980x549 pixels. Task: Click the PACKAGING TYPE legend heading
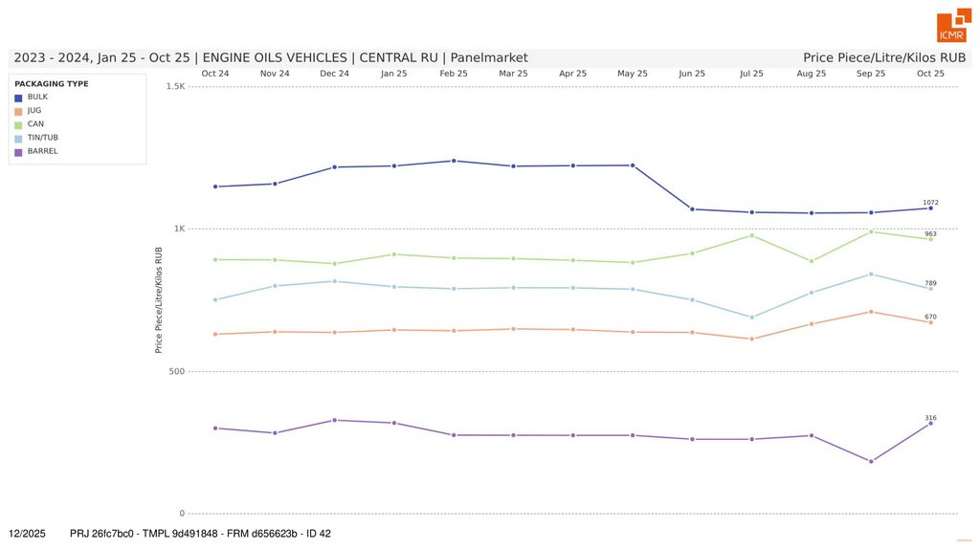coord(52,84)
